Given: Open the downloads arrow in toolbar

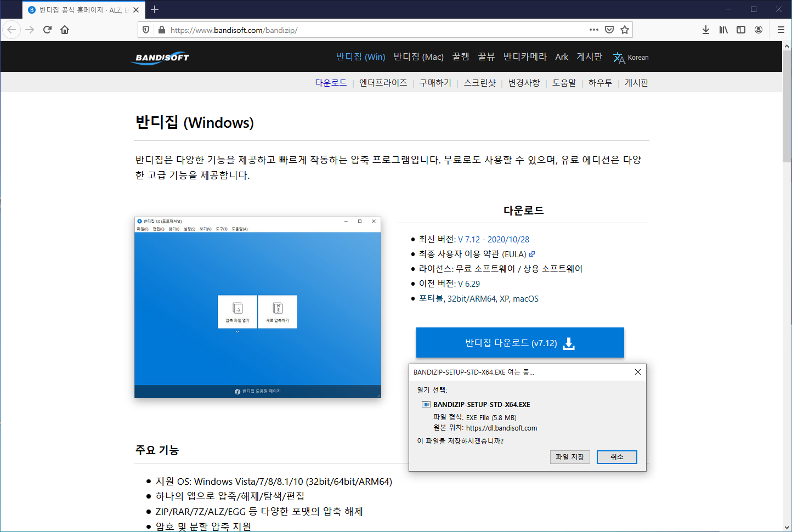Looking at the screenshot, I should point(706,30).
